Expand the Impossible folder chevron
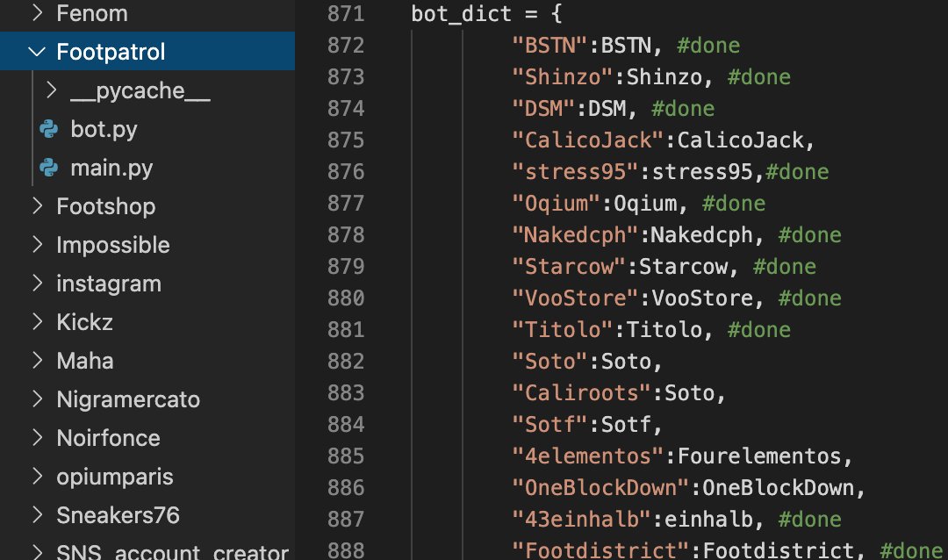Screen dimensions: 948x560 [38, 244]
